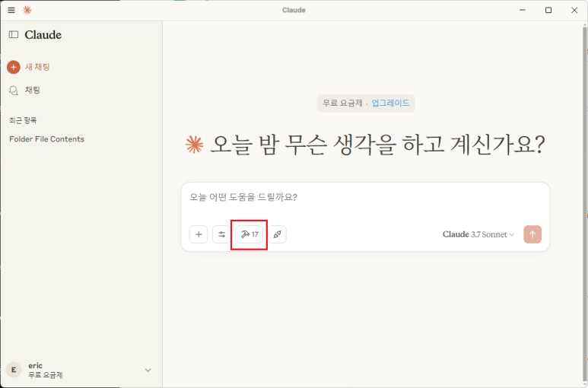This screenshot has width=588, height=388.
Task: Maximize the Claude window
Action: click(x=548, y=10)
